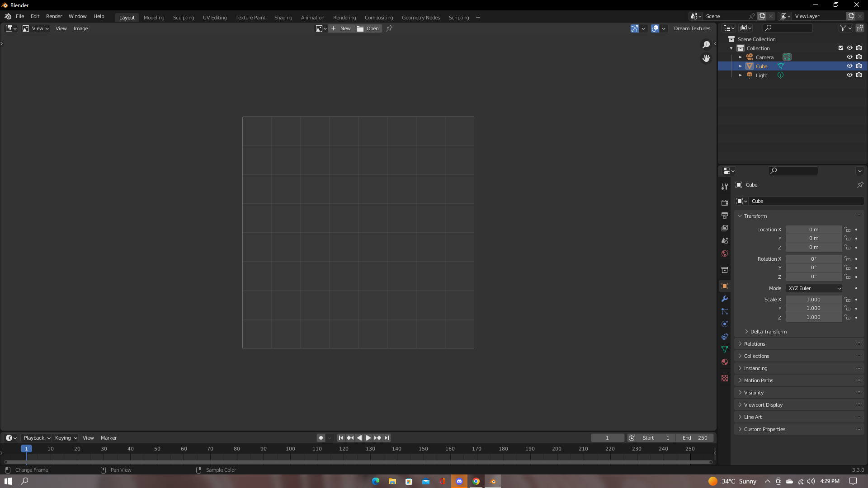Viewport: 868px width, 488px height.
Task: Open the rotation Mode dropdown
Action: [813, 288]
